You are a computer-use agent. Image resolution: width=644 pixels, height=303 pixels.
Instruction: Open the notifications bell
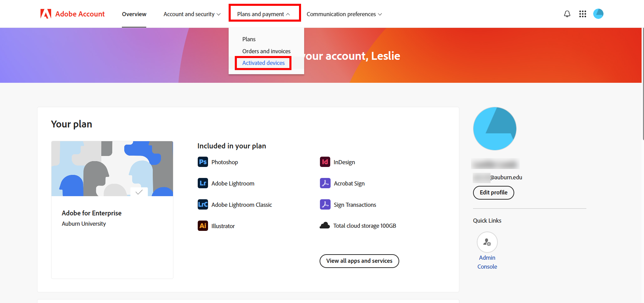coord(567,14)
